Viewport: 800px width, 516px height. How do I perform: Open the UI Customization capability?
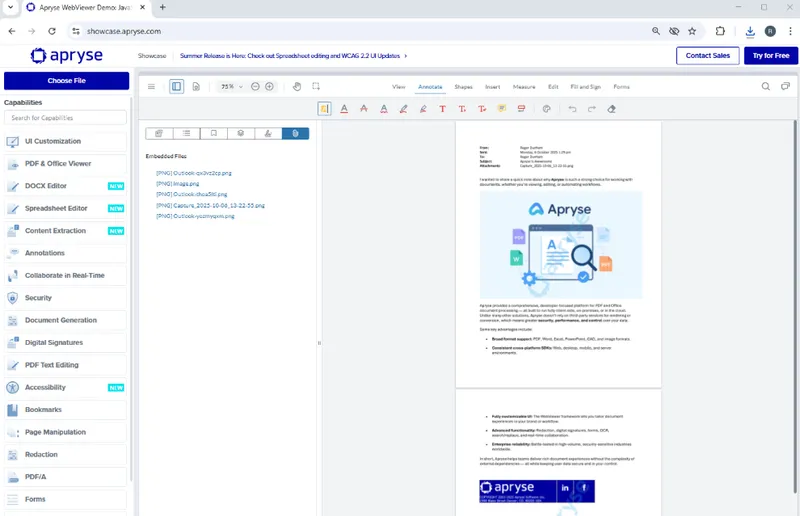(x=66, y=141)
